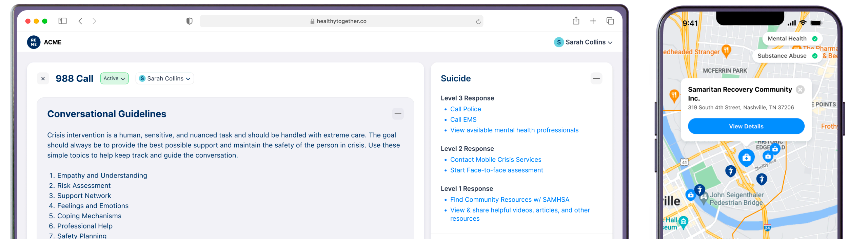
Task: Tap orange restaurant pin by Redheaded Stranger
Action: point(726,51)
